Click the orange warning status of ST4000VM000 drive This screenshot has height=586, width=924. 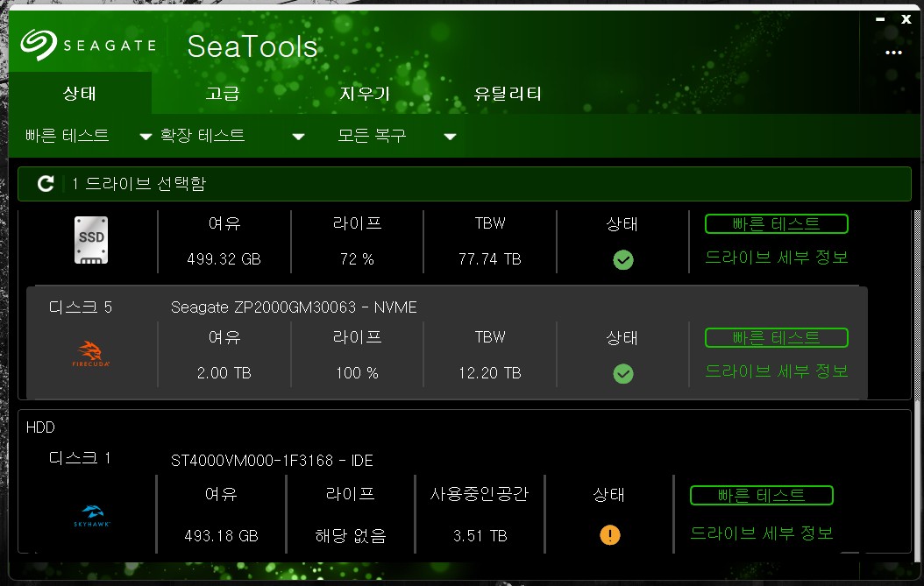coord(610,535)
